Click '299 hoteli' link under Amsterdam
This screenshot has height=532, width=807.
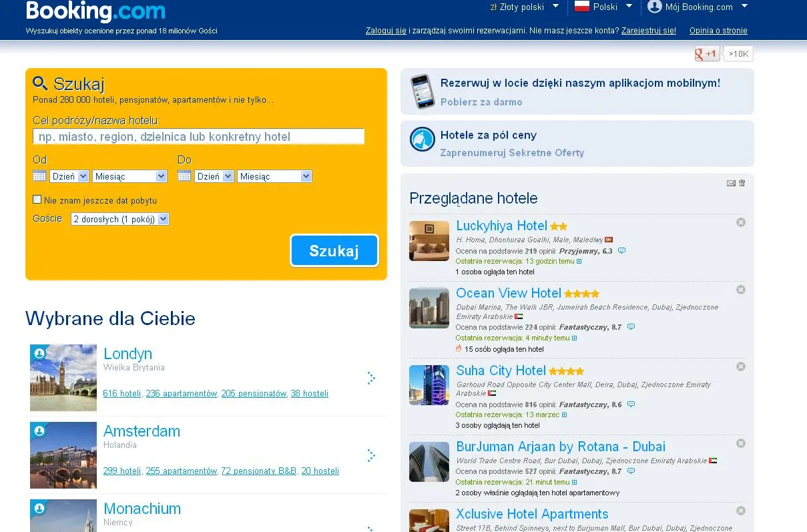tap(121, 471)
